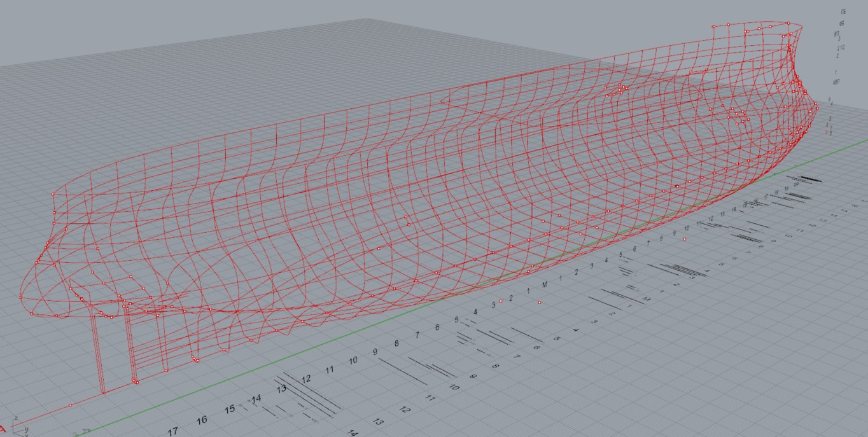Screen dimensions: 868x437
Task: Click station label 15 near the stern
Action: 230,410
